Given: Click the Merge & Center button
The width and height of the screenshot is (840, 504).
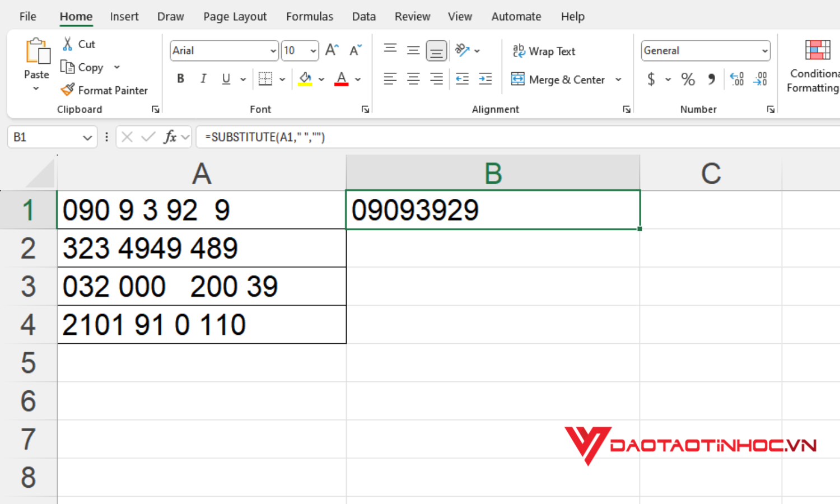Looking at the screenshot, I should click(x=558, y=80).
